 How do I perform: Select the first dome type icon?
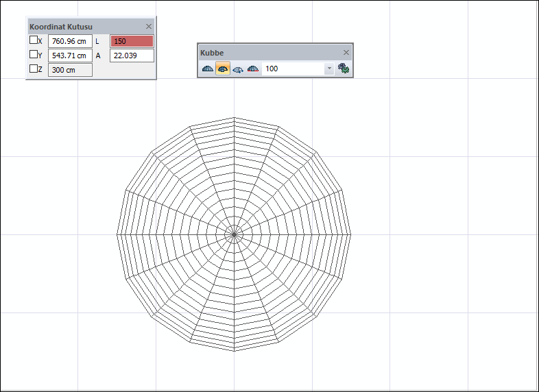tap(208, 69)
